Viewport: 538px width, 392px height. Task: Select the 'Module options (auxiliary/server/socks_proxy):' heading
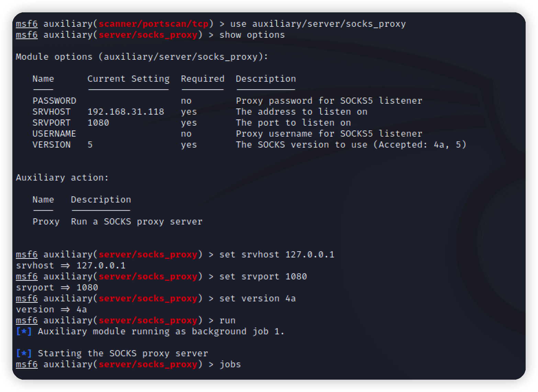tap(142, 57)
